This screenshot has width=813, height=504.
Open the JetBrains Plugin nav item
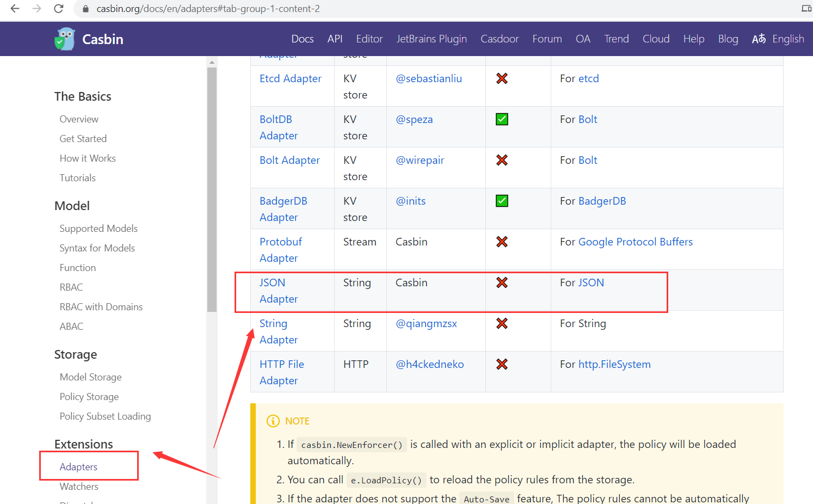(x=431, y=39)
